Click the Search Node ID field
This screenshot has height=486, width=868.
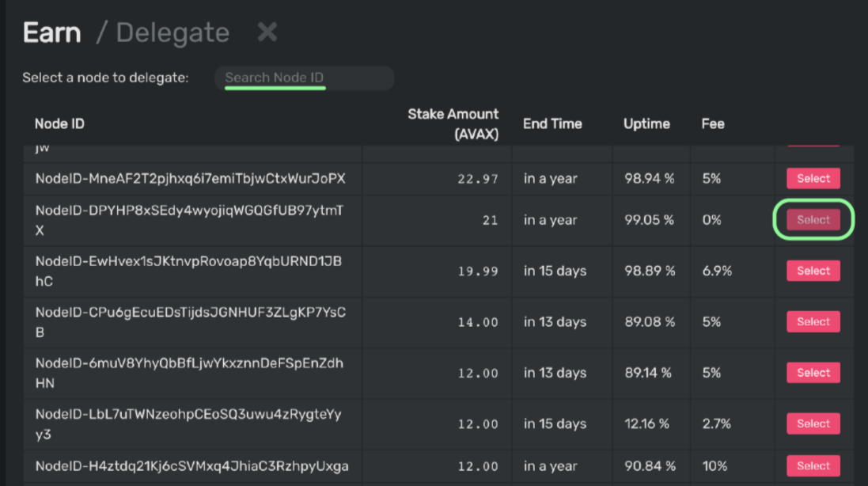pos(304,78)
